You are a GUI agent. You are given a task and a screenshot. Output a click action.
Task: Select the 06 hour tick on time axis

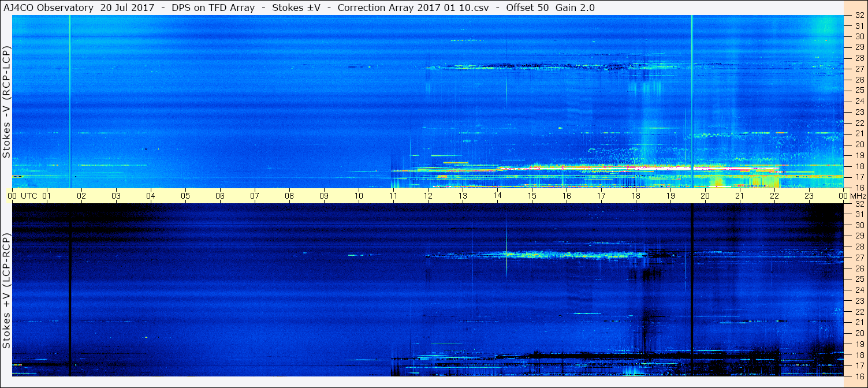[x=220, y=196]
